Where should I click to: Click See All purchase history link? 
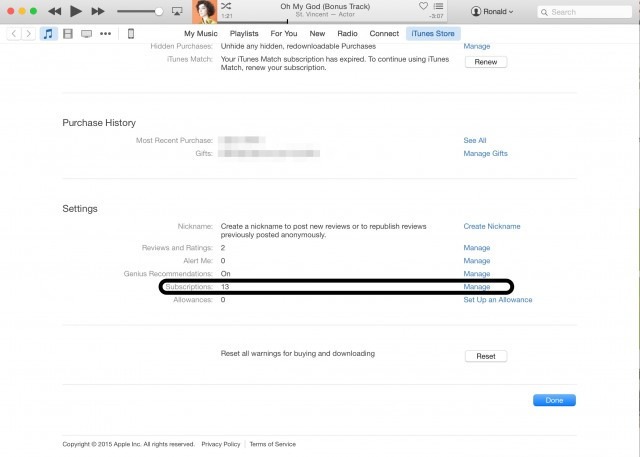pyautogui.click(x=475, y=140)
